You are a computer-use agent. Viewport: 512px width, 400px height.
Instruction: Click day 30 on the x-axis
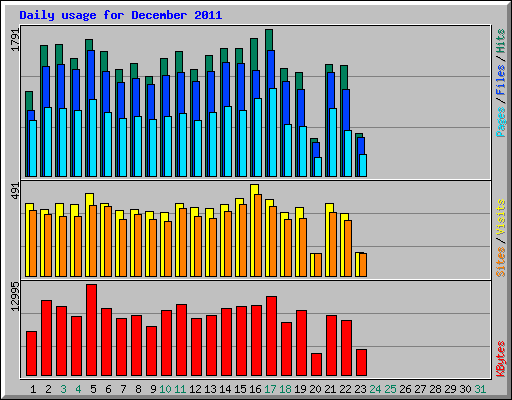[x=465, y=389]
